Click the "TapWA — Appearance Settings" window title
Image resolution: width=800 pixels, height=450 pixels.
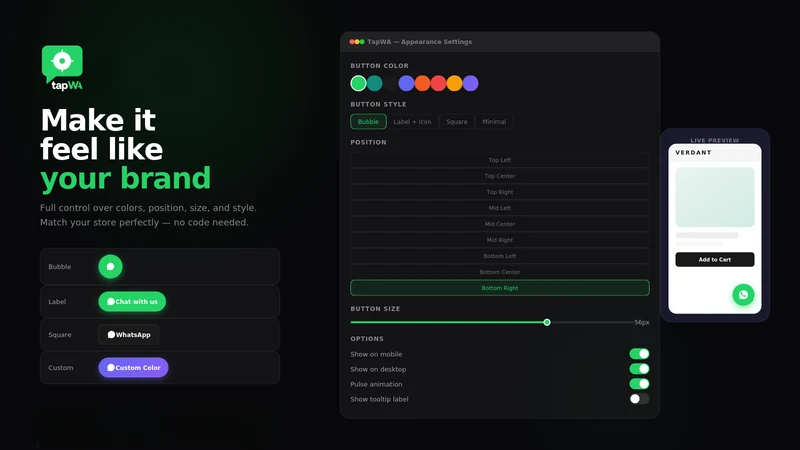click(x=419, y=42)
